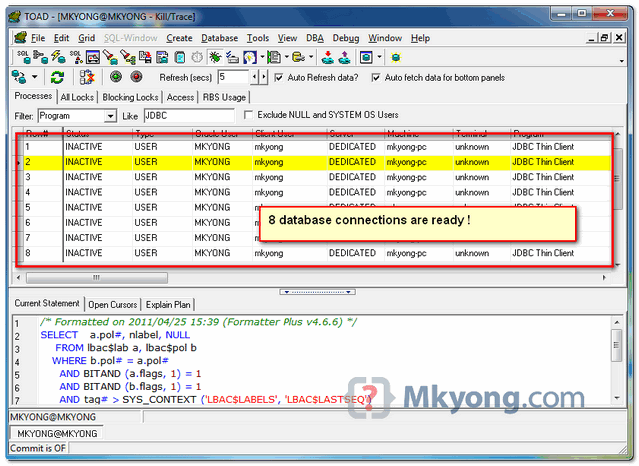Click the TOAD frog menu icon
The width and height of the screenshot is (639, 466).
(x=20, y=38)
